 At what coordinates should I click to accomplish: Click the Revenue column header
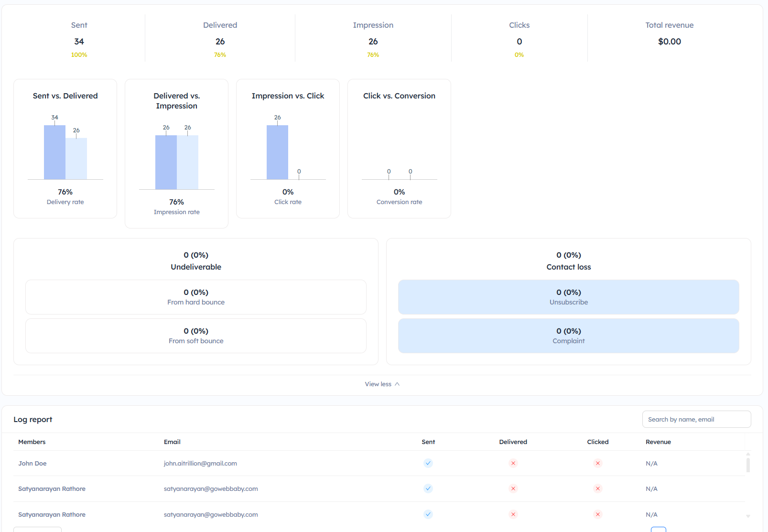click(x=658, y=442)
